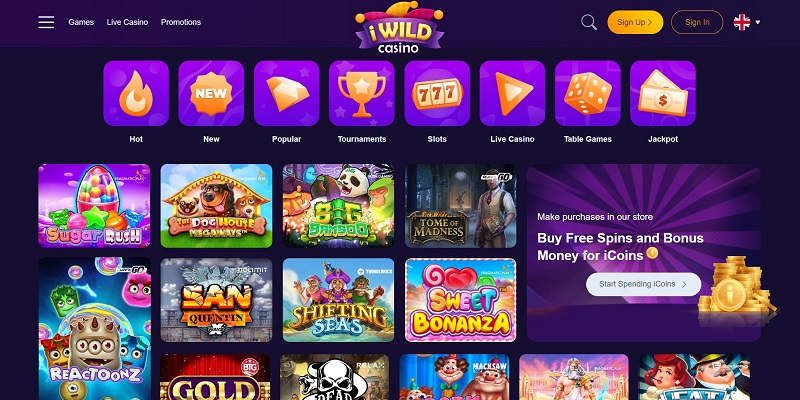Viewport: 800px width, 400px height.
Task: Click the Sign In button
Action: (x=697, y=22)
